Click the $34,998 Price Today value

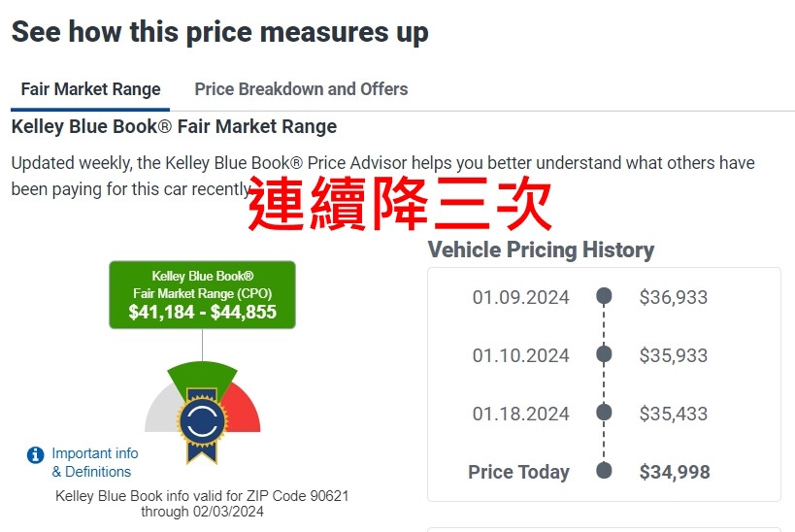[675, 472]
